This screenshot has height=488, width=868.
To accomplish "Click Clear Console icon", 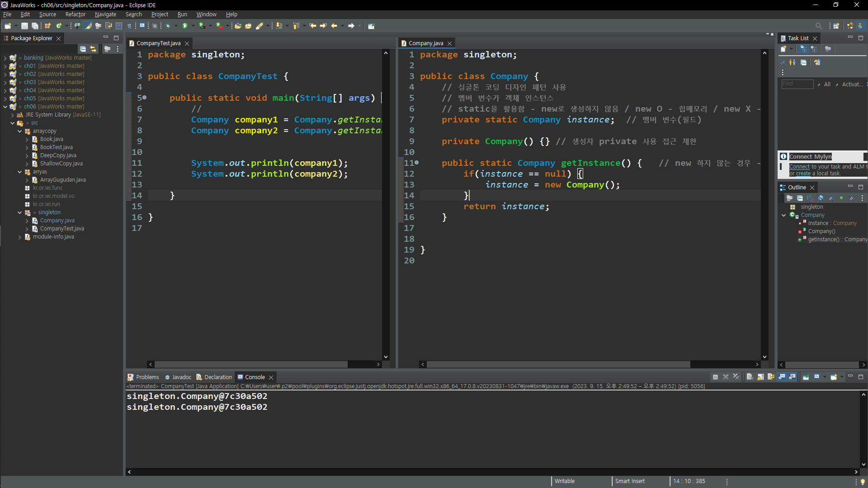I will pos(750,377).
